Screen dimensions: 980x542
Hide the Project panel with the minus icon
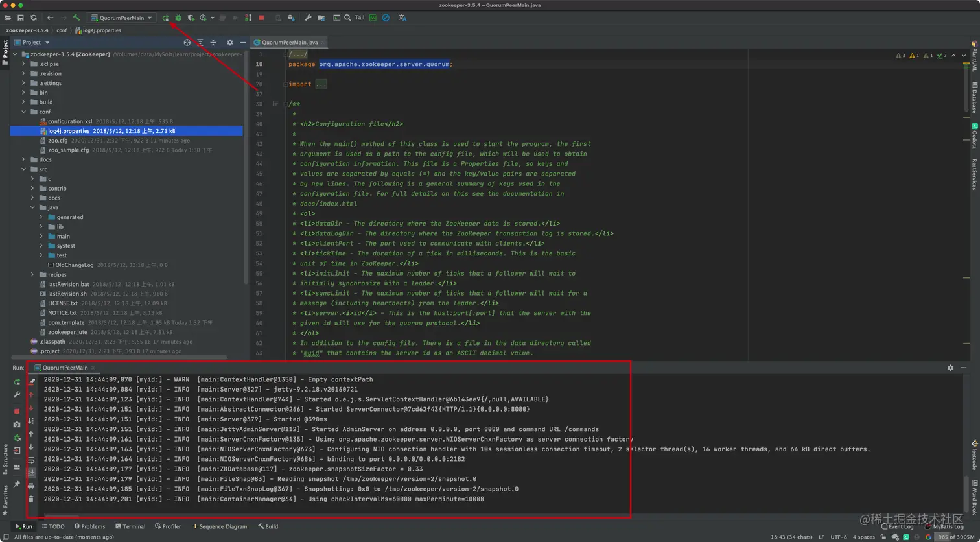pos(242,42)
